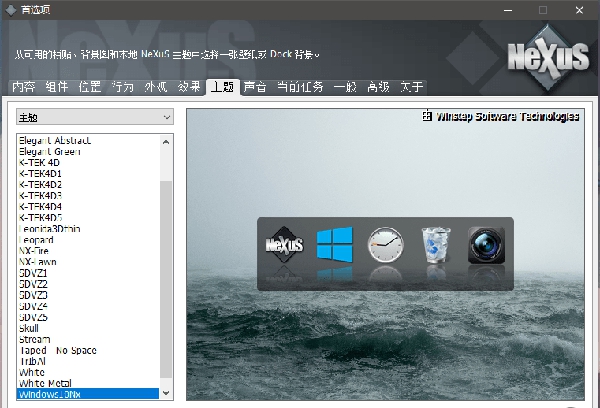Switch to the 高级 tab
Screen dimensions: 600x408
point(378,87)
